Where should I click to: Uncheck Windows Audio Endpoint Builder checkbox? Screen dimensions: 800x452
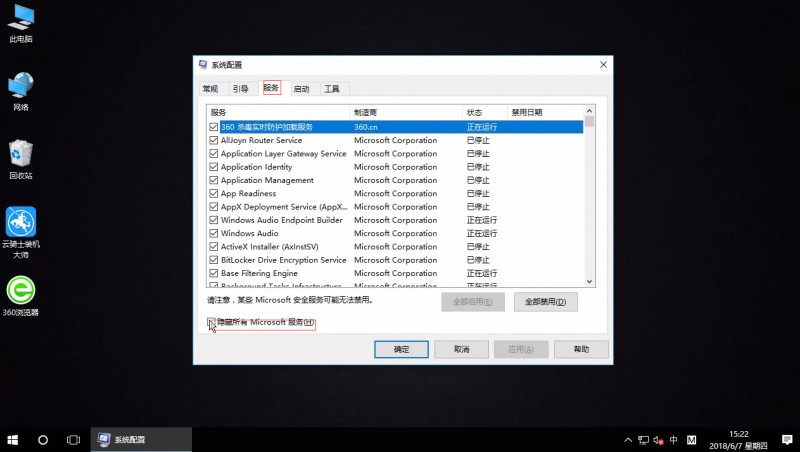pos(214,220)
